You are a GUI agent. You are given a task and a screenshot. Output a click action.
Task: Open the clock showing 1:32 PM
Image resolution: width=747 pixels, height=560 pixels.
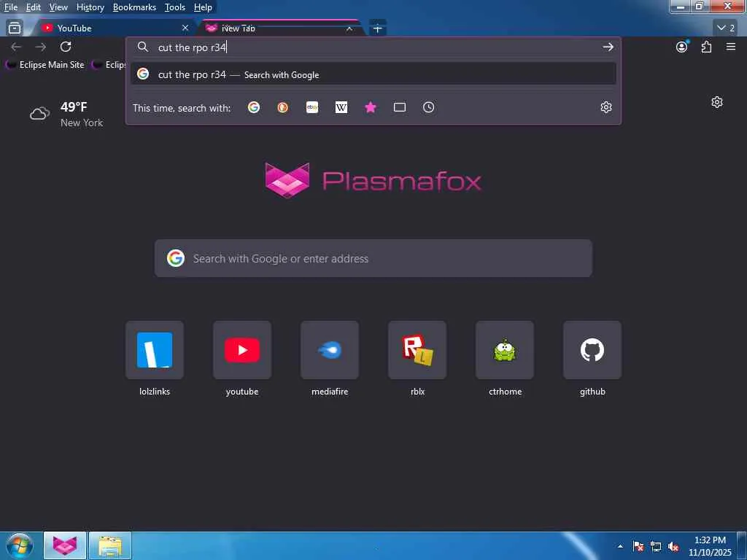coord(710,546)
